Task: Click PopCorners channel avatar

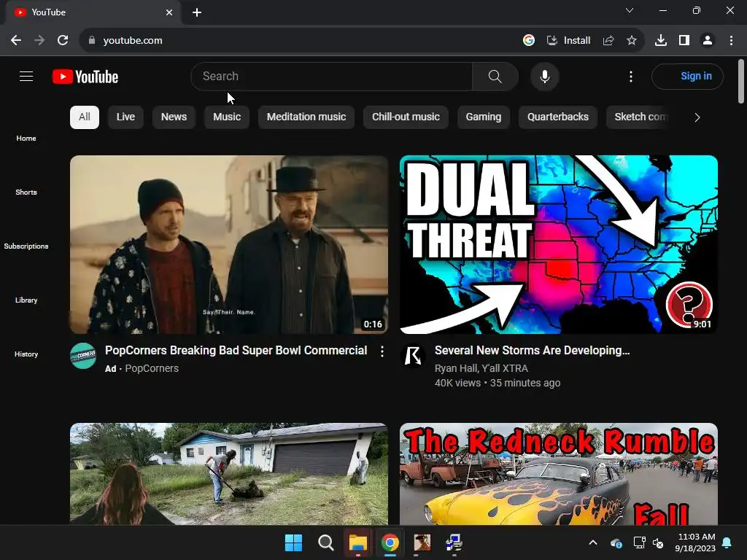Action: [83, 356]
